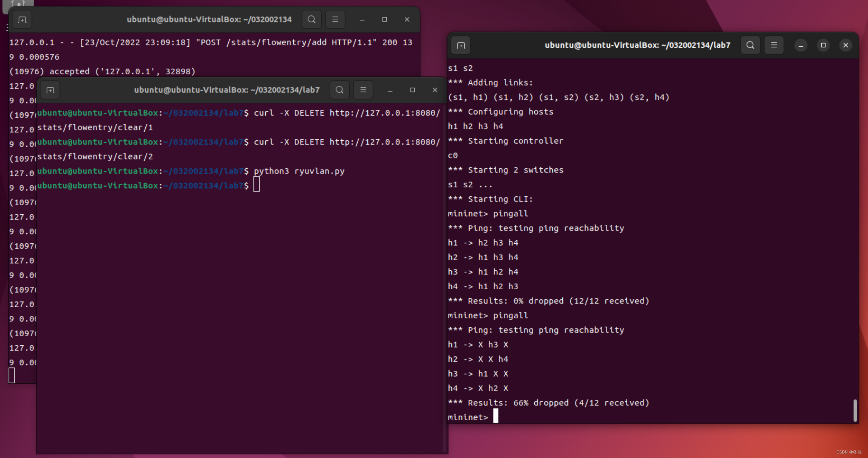Click the 'stats/flowentry/clear/2' text
868x458 pixels.
(95, 156)
